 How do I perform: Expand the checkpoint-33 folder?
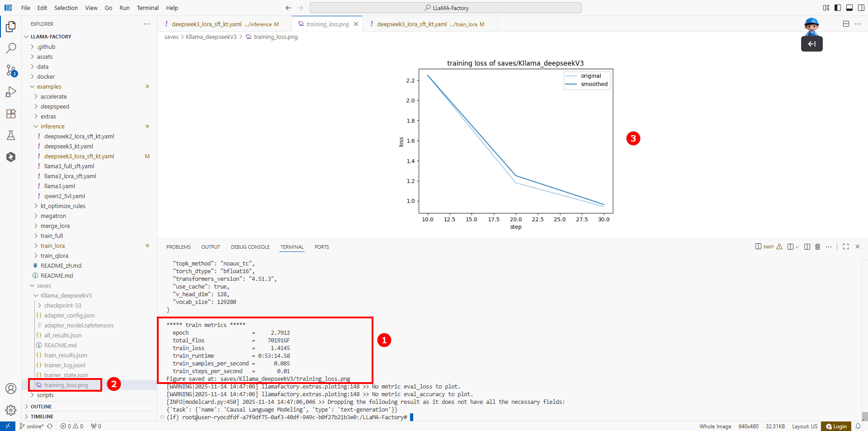tap(62, 306)
